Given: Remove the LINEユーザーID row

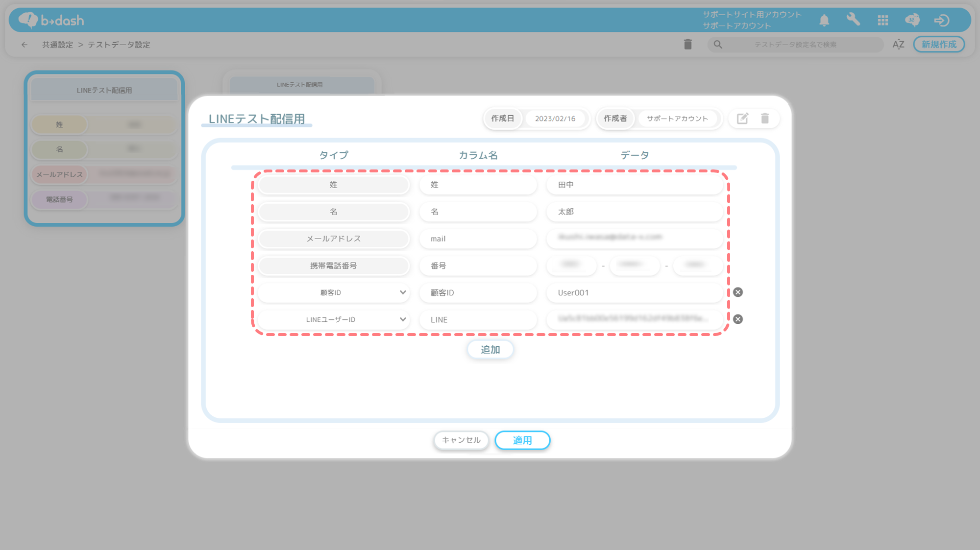Looking at the screenshot, I should point(738,319).
